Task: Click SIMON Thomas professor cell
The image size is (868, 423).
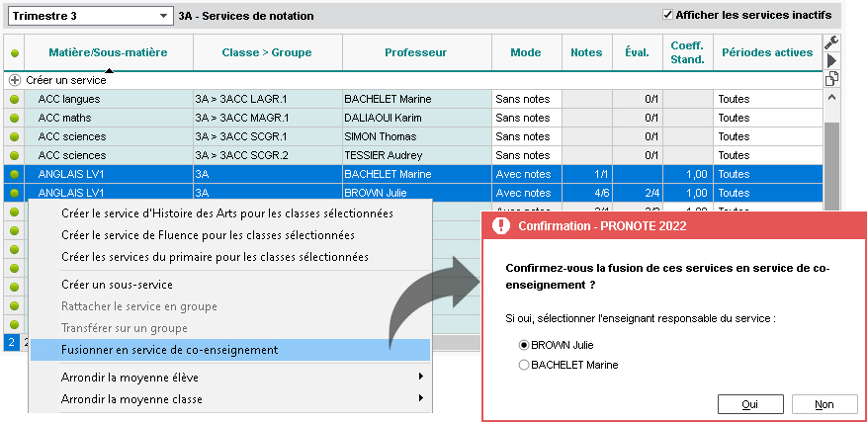Action: tap(417, 137)
